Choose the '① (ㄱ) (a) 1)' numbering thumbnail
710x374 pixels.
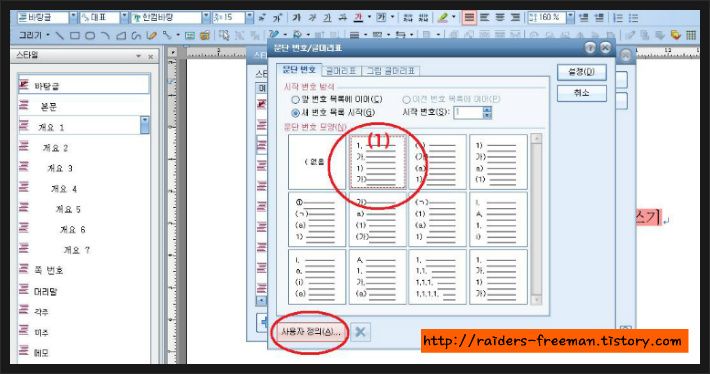317,219
